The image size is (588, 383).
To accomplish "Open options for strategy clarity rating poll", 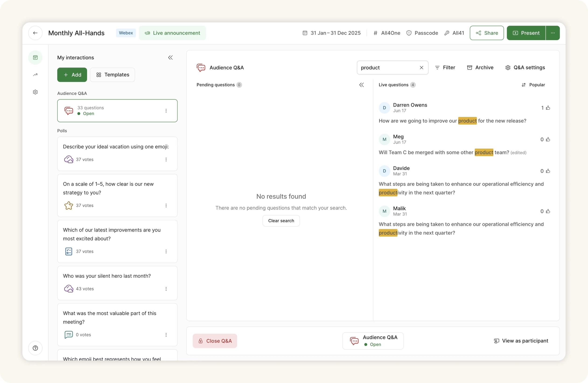I will coord(166,205).
